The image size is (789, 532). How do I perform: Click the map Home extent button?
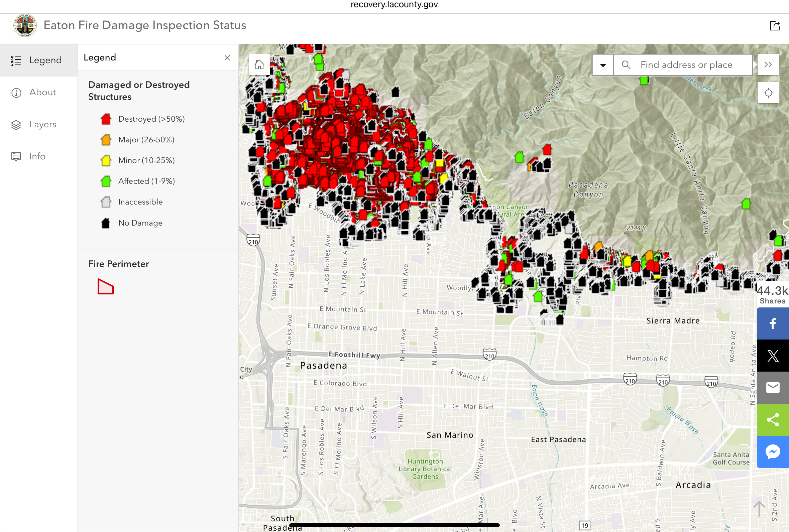[259, 64]
